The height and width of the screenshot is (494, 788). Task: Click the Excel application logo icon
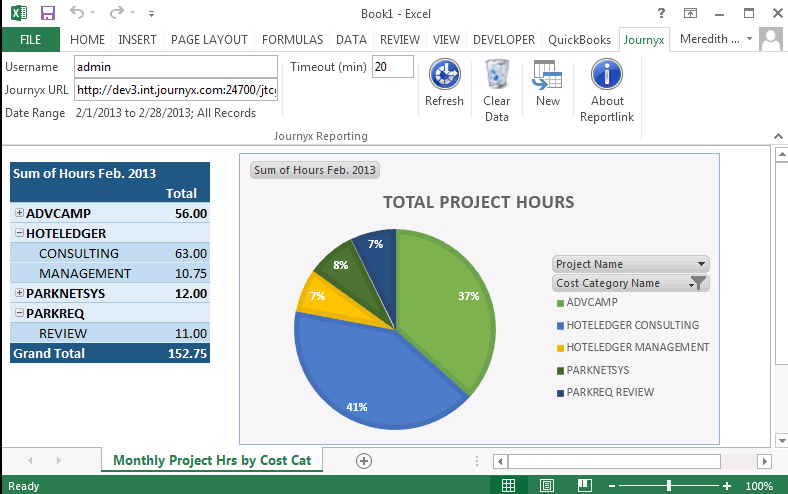[19, 13]
